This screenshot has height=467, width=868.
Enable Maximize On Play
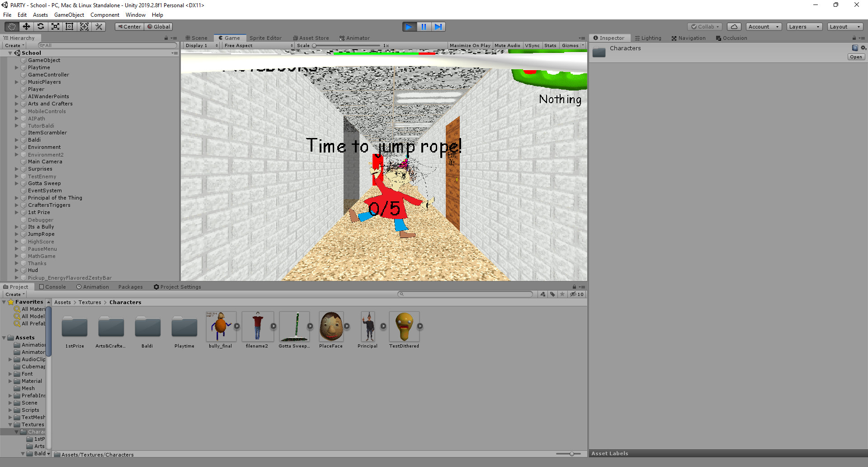pyautogui.click(x=470, y=45)
